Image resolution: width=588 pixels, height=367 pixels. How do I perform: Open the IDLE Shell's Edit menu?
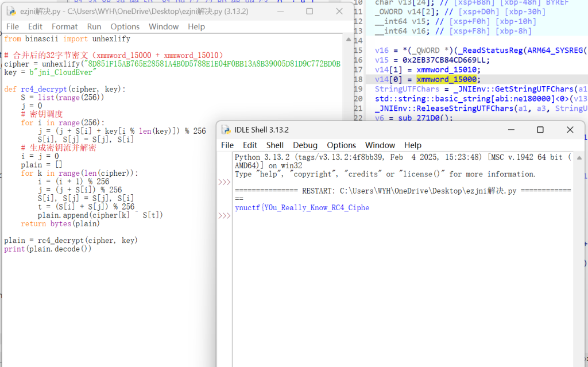[250, 145]
